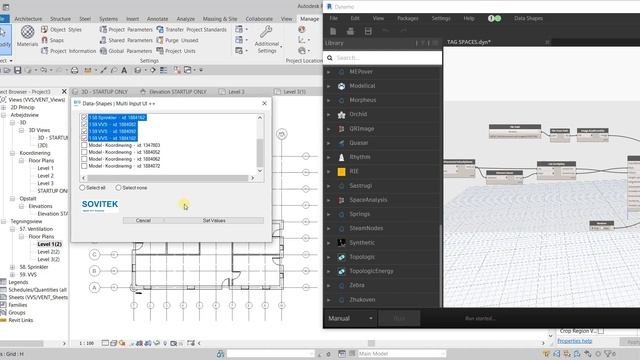Click the Topologic package icon in library

click(342, 257)
